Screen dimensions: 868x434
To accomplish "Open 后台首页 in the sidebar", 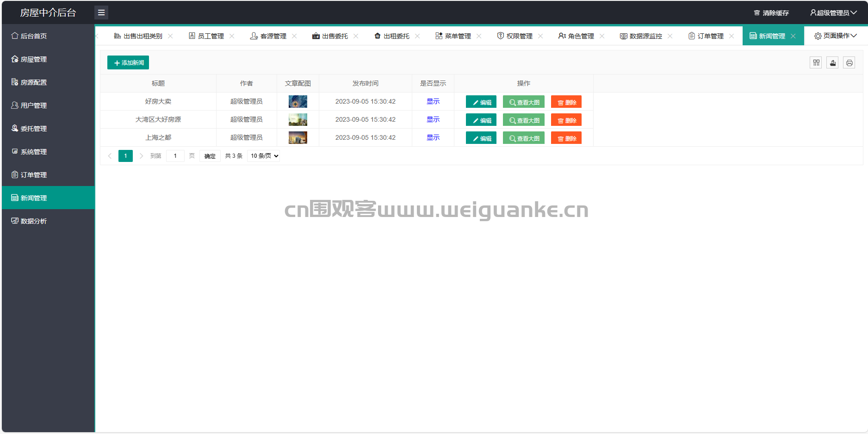I will [48, 36].
